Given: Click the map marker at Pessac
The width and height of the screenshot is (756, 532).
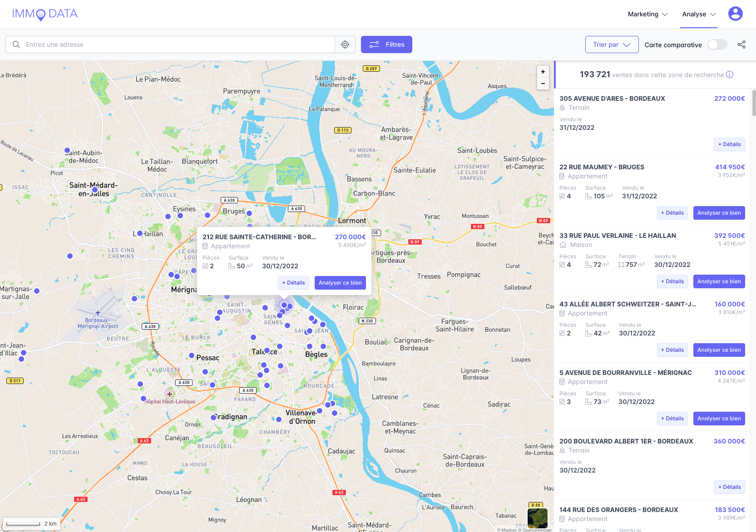Looking at the screenshot, I should pyautogui.click(x=192, y=355).
